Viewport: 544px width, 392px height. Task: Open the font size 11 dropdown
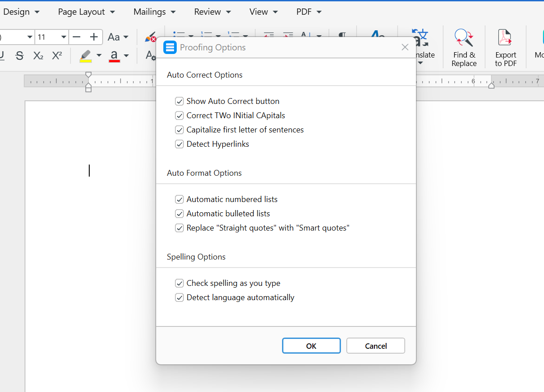[63, 37]
